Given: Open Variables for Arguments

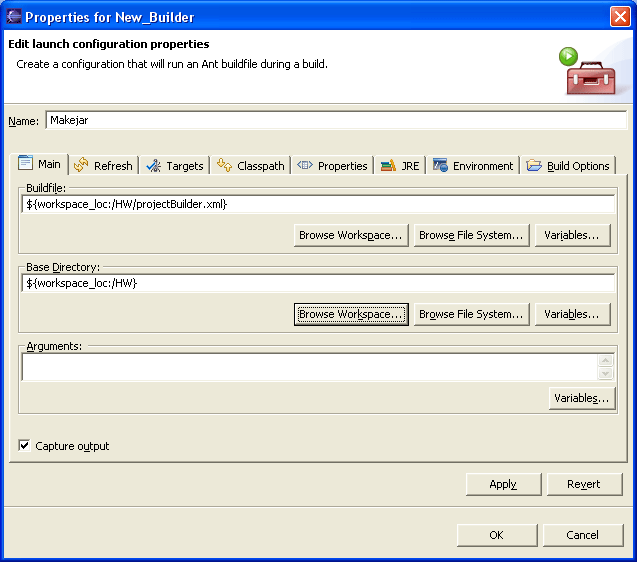Looking at the screenshot, I should tap(582, 398).
